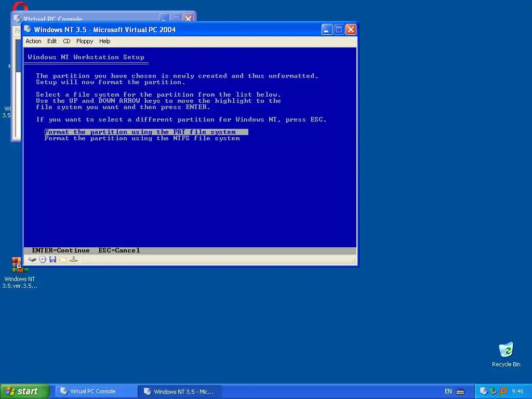Open the CD menu
The width and height of the screenshot is (532, 399).
(66, 41)
